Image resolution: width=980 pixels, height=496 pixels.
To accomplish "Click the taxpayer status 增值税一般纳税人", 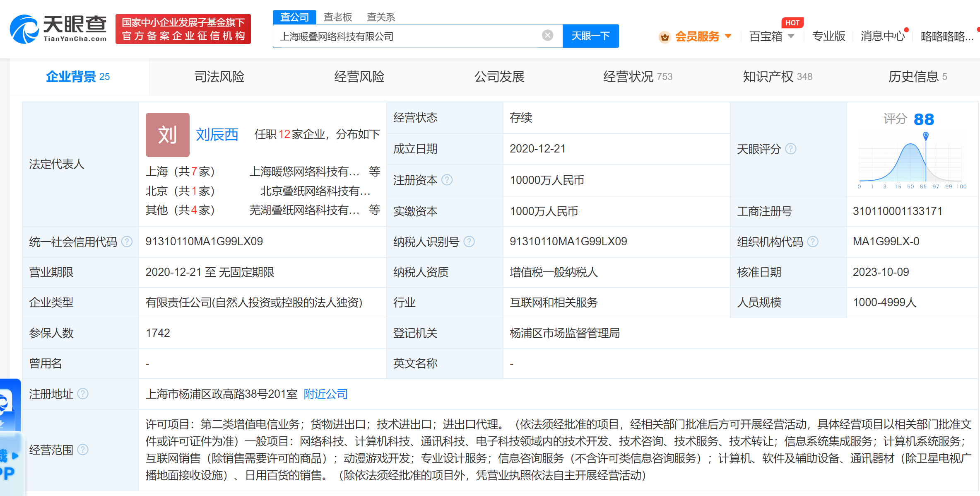I will point(554,272).
